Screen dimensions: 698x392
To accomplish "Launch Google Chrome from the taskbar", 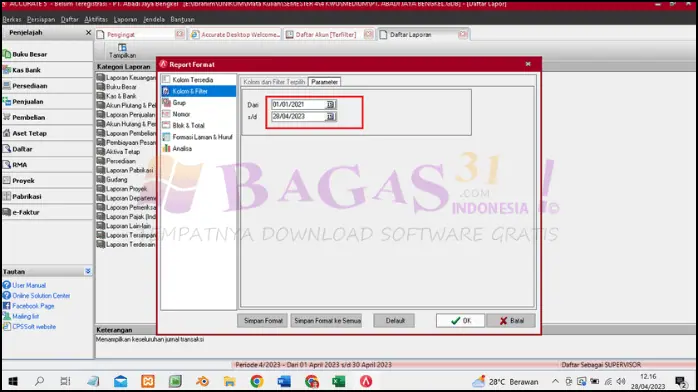I will point(257,381).
